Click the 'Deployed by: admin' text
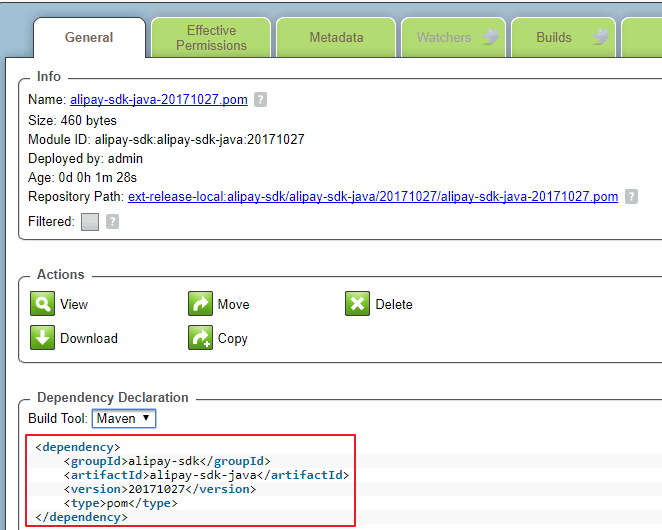 [85, 158]
